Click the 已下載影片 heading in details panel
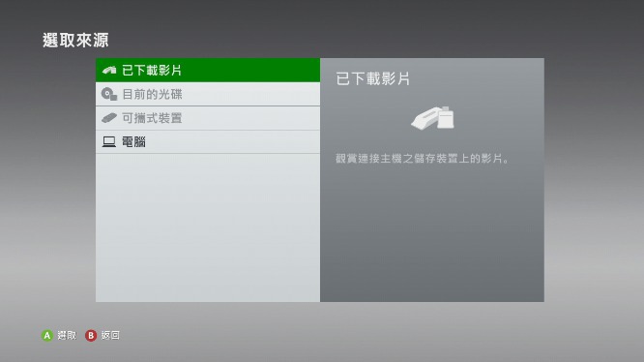644x362 pixels. click(x=372, y=78)
